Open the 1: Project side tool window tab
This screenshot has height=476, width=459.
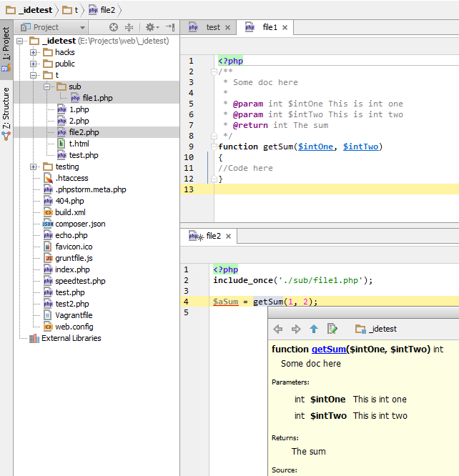[6, 49]
